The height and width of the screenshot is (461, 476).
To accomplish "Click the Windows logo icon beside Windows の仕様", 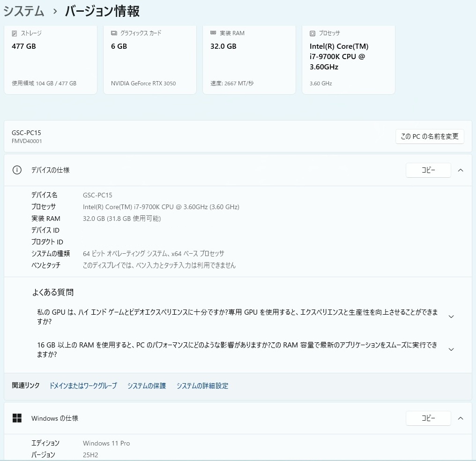I will [x=17, y=418].
